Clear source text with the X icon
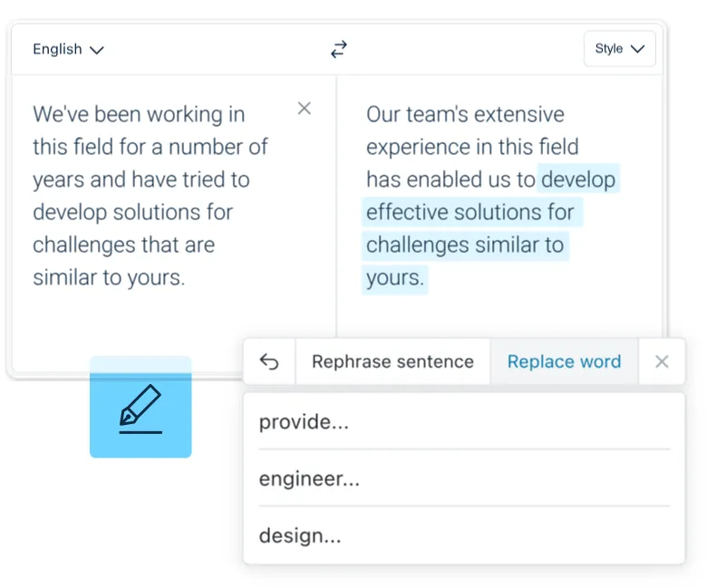This screenshot has width=716, height=588. (305, 109)
